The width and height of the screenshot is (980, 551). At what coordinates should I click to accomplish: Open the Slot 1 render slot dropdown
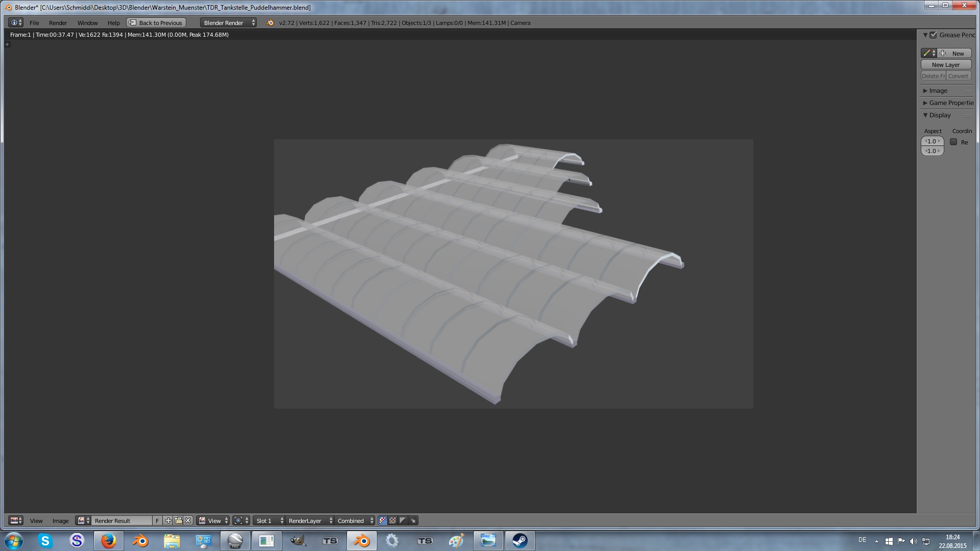coord(269,520)
